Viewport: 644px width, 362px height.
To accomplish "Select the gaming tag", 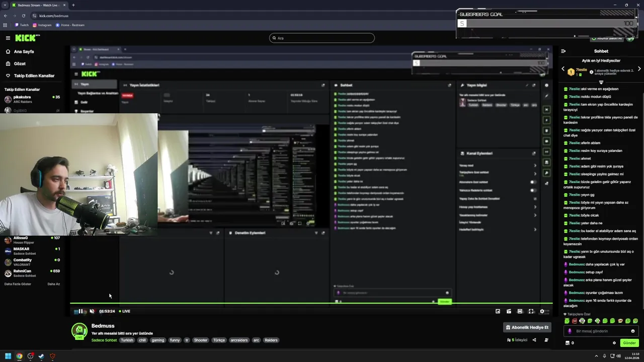I will click(158, 340).
